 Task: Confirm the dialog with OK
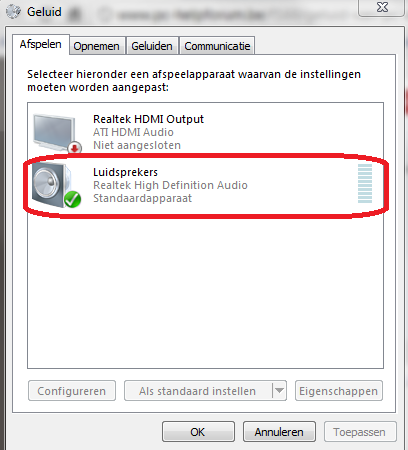point(198,432)
